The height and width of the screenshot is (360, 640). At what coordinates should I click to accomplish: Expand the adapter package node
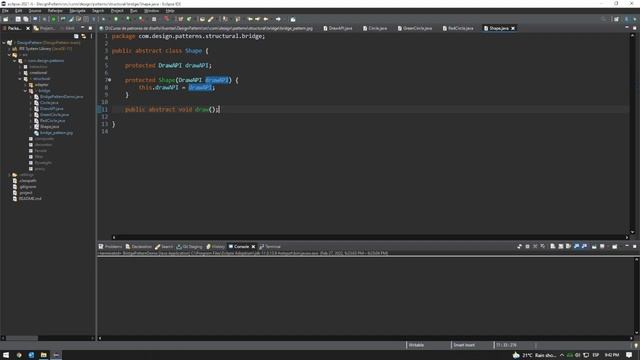click(25, 85)
